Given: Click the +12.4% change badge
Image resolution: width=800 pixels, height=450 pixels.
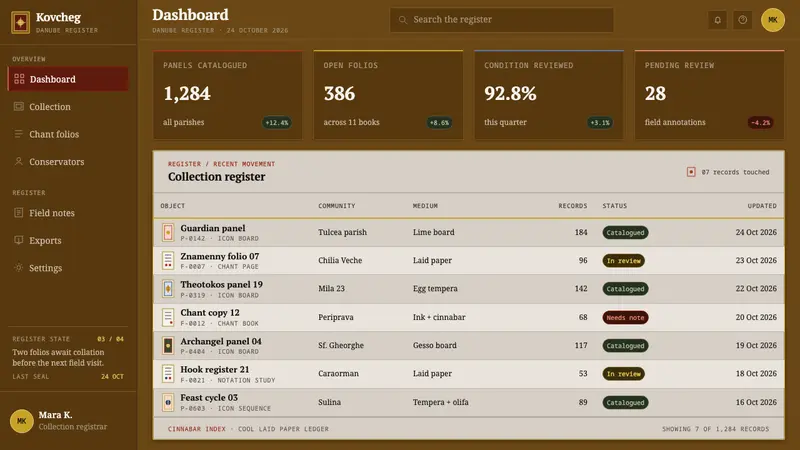Looking at the screenshot, I should tap(277, 122).
